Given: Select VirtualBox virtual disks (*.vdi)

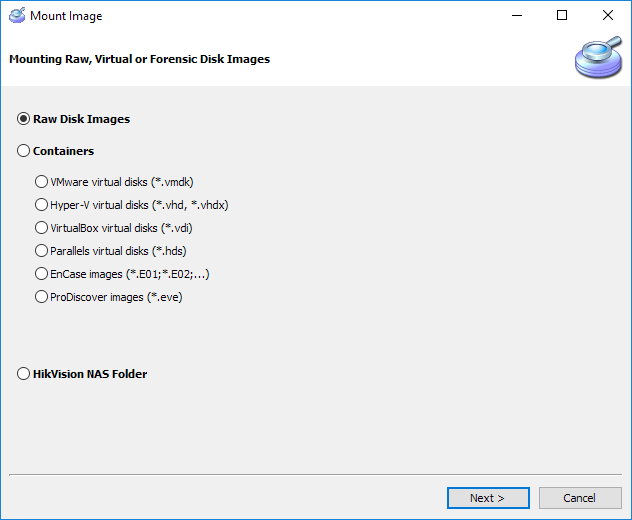Looking at the screenshot, I should 114,228.
